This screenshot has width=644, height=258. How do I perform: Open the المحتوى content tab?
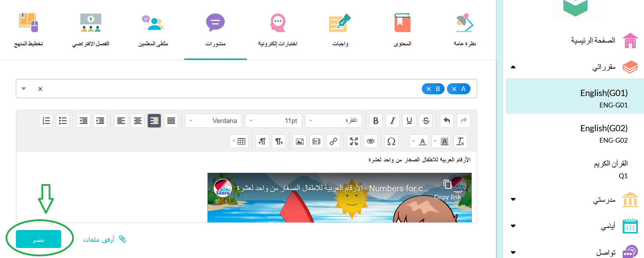402,29
